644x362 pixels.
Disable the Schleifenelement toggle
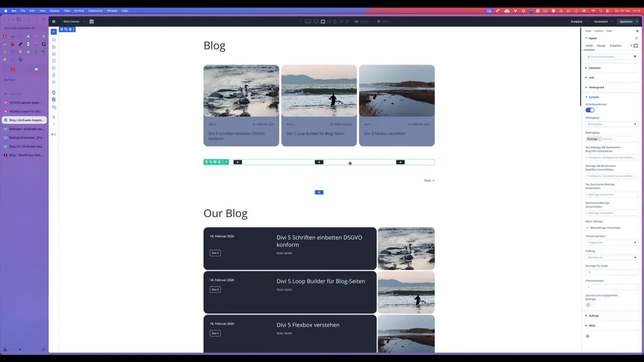click(x=590, y=110)
